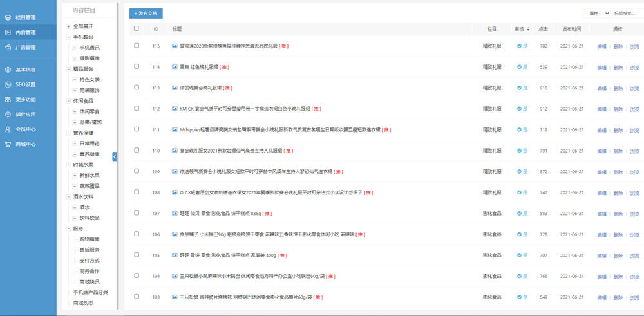This screenshot has width=644, height=316.
Task: Click the 发布文档 button
Action: tap(146, 14)
